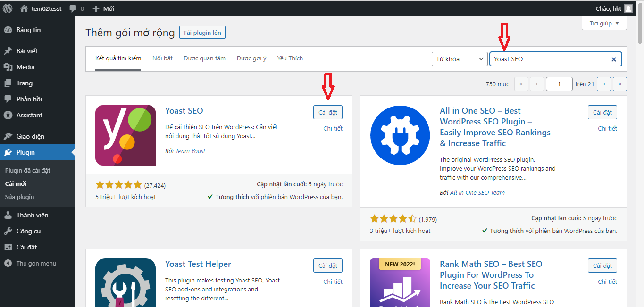Screen dimensions: 644x307
Task: Click the All in One SEO logo
Action: point(400,135)
